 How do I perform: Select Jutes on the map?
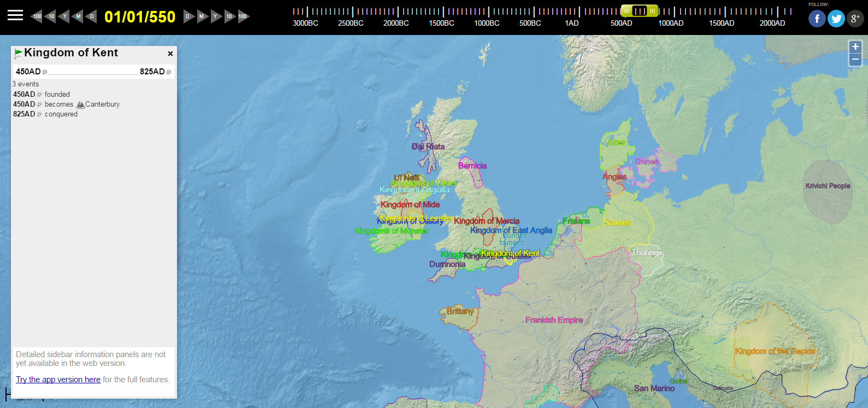616,142
